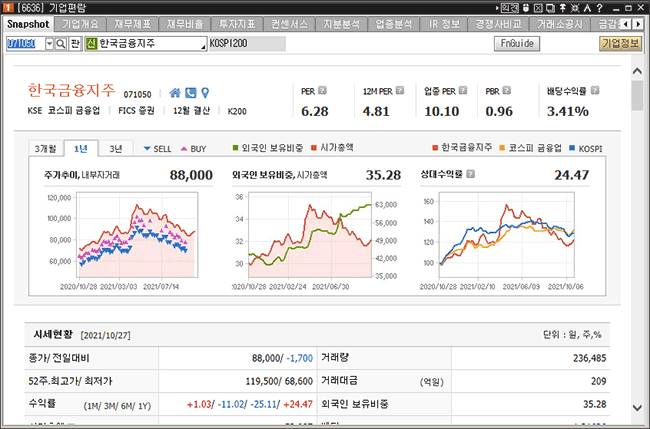Switch to the 지분분석 tab
Screen dimensions: 650x429
pos(342,24)
